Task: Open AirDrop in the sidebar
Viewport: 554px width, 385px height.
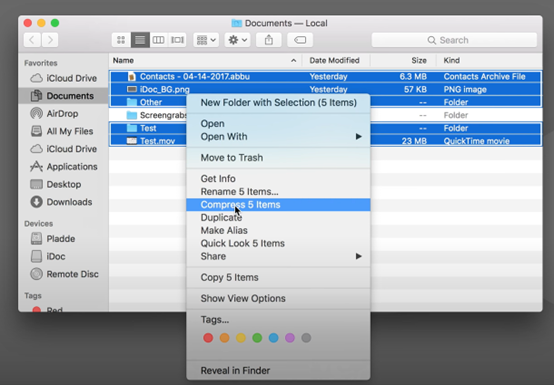Action: [64, 113]
